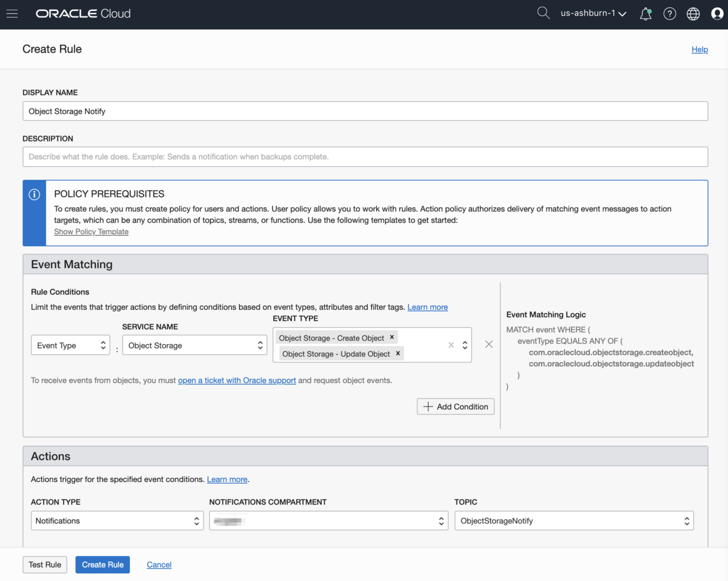Expand the Event Type multi-select arrows
Viewport: 728px width, 581px height.
pos(465,345)
